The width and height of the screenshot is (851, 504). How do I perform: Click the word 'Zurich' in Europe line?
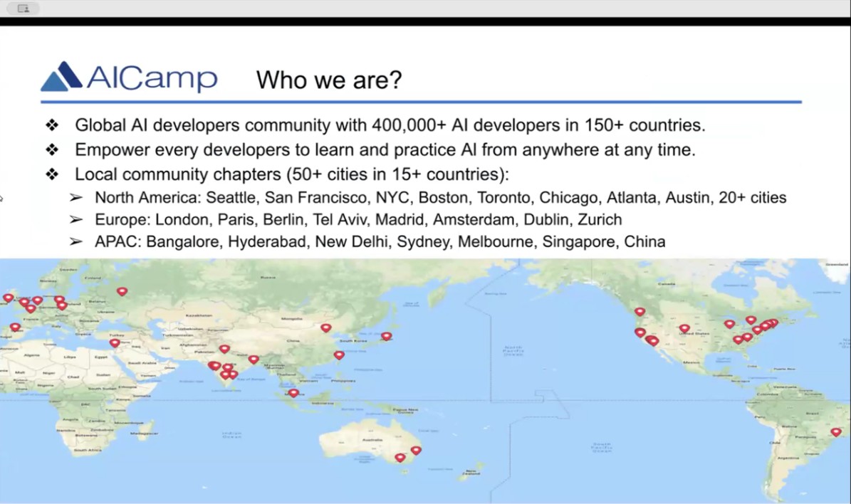coord(600,220)
